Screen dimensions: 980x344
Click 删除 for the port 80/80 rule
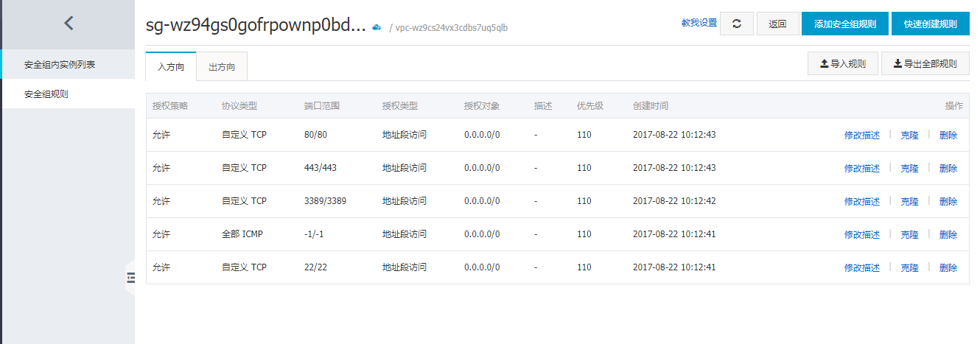click(x=948, y=136)
